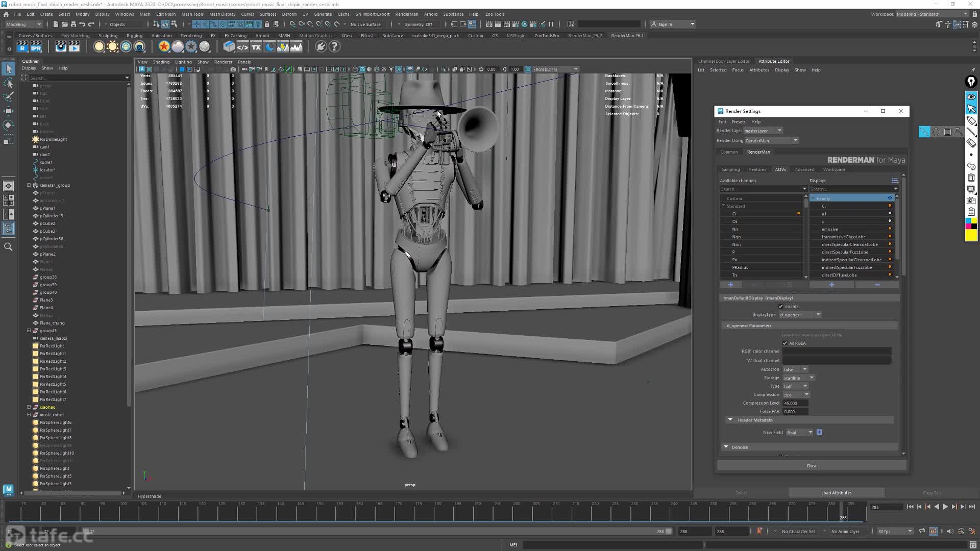The image size is (980, 551).
Task: Open the code </> shelf icon
Action: point(242,47)
